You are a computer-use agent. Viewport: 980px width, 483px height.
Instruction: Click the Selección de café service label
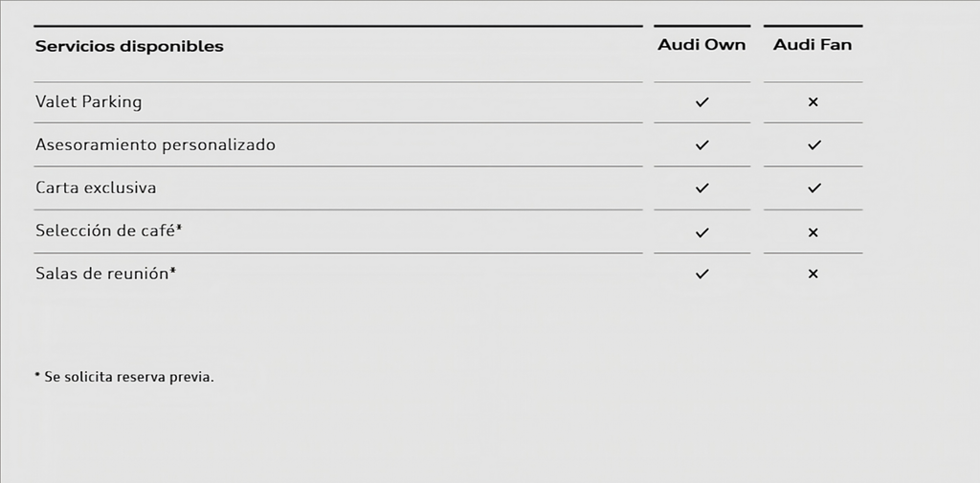coord(105,231)
